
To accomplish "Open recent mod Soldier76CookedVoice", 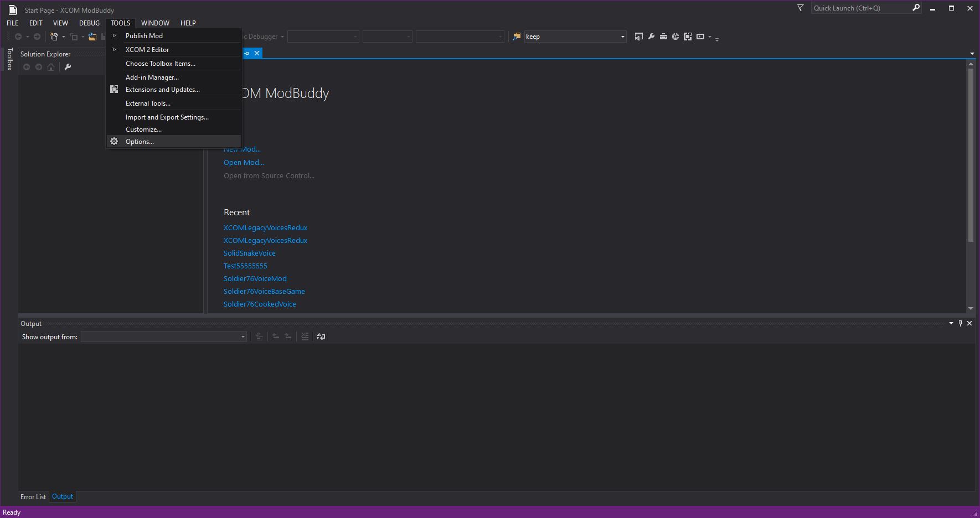I will click(x=260, y=304).
